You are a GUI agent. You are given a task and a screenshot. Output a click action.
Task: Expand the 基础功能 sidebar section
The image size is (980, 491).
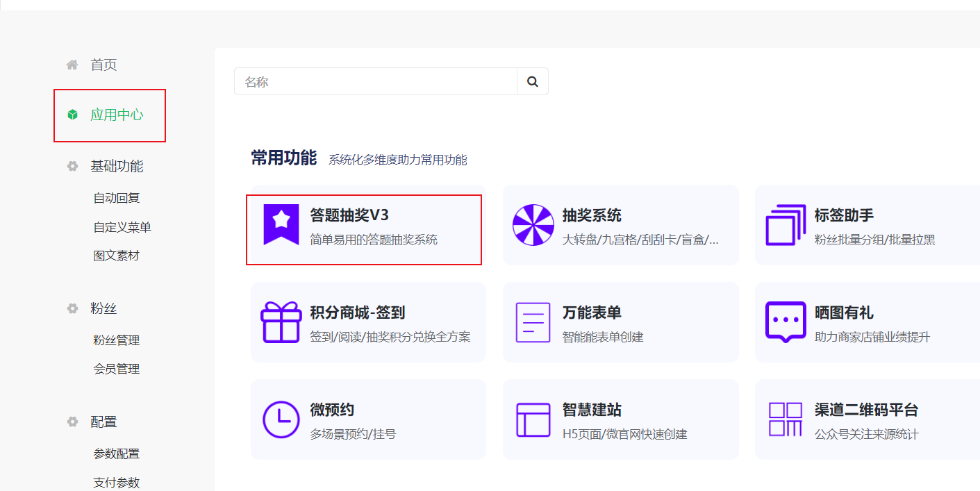point(117,166)
